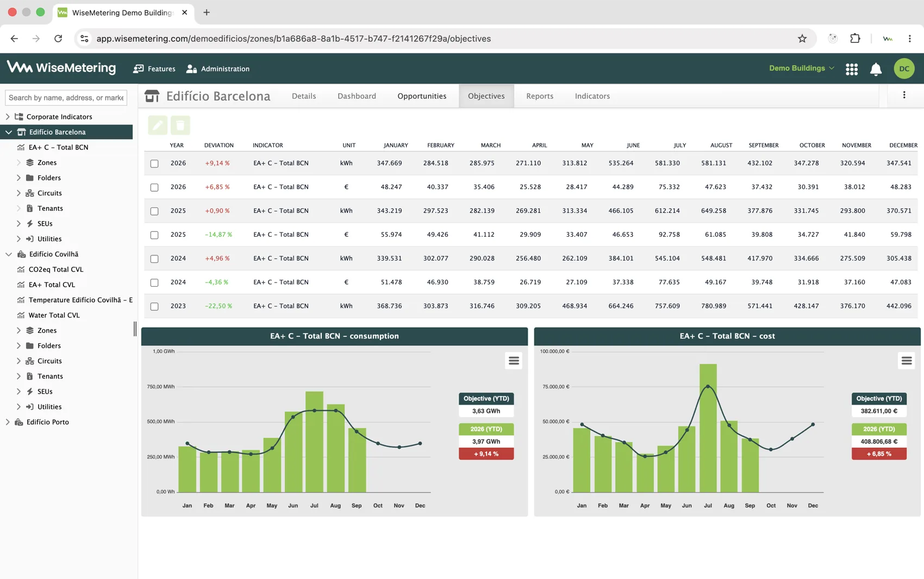Select Water Total CVL in sidebar
924x579 pixels.
pyautogui.click(x=54, y=315)
